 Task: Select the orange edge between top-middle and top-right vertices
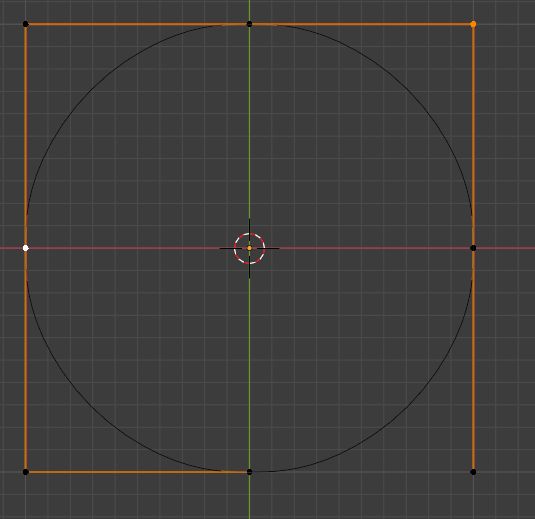pyautogui.click(x=361, y=24)
